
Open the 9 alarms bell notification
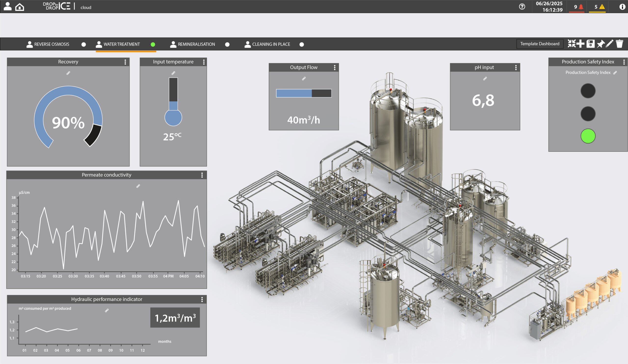point(578,7)
